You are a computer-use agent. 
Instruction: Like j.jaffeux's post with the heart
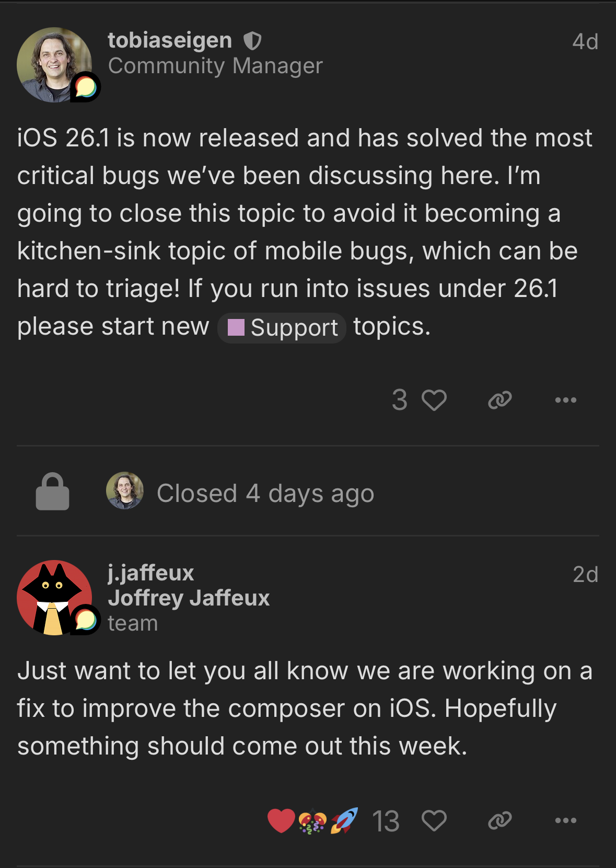point(434,820)
